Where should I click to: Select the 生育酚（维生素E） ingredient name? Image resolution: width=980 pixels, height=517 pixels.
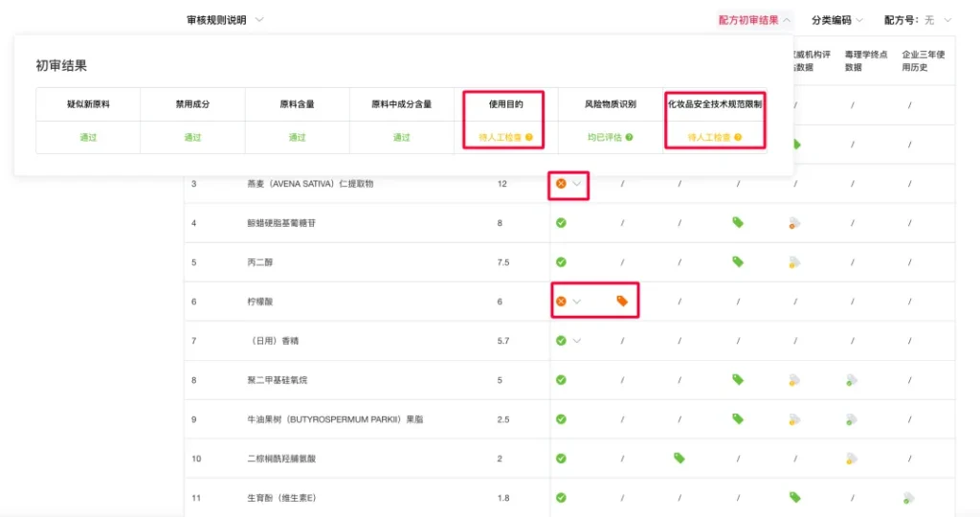(280, 497)
